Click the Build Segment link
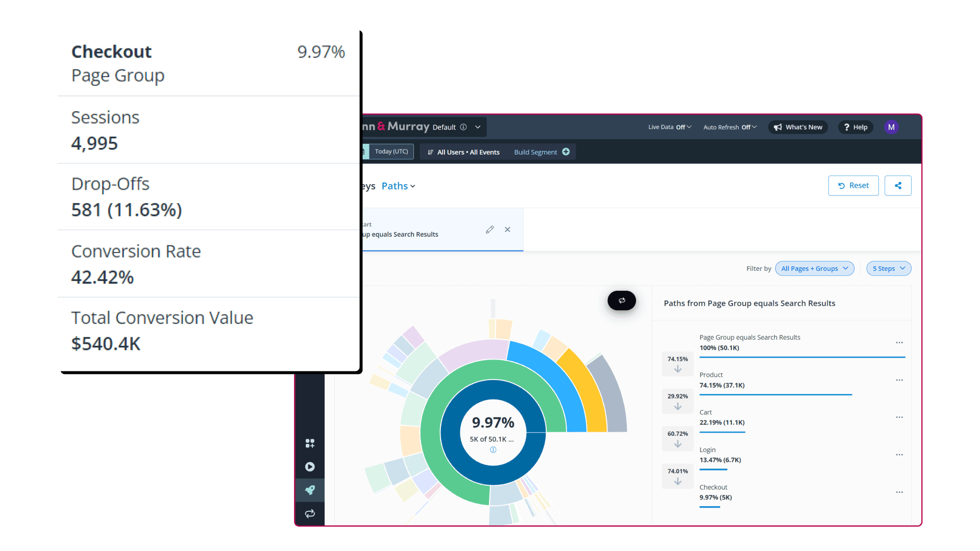This screenshot has height=551, width=980. pyautogui.click(x=535, y=152)
